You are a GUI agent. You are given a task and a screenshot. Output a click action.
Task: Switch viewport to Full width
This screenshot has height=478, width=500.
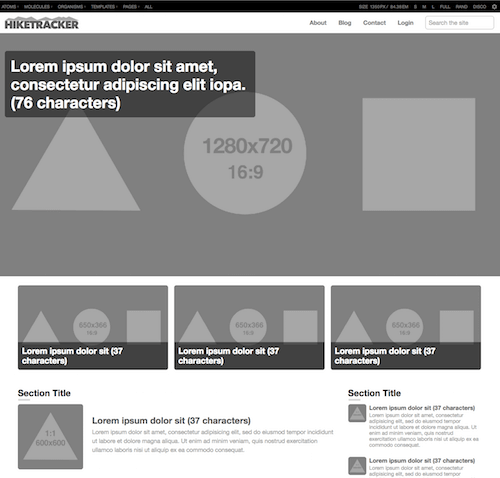tap(445, 7)
